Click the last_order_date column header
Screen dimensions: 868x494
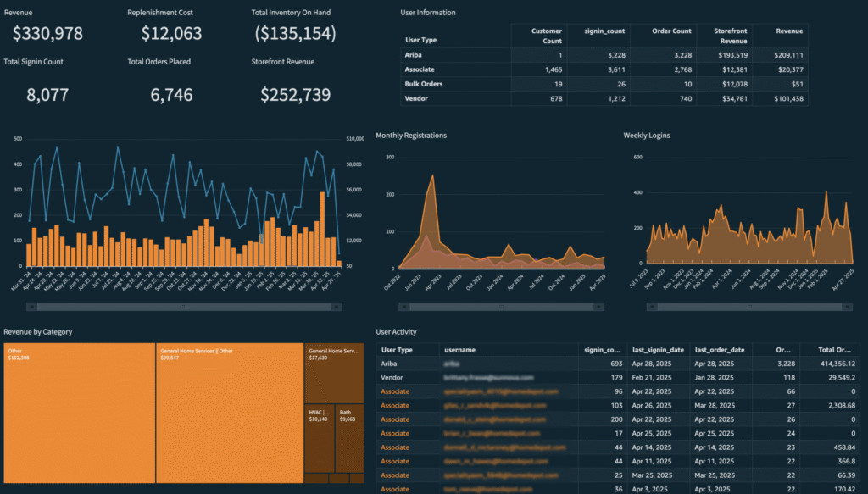(x=720, y=349)
